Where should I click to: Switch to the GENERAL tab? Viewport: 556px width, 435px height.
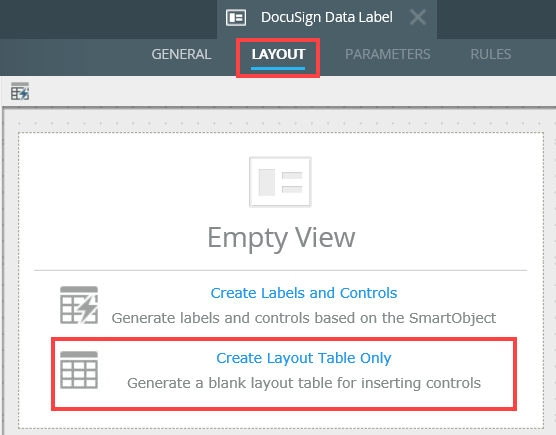(x=181, y=54)
